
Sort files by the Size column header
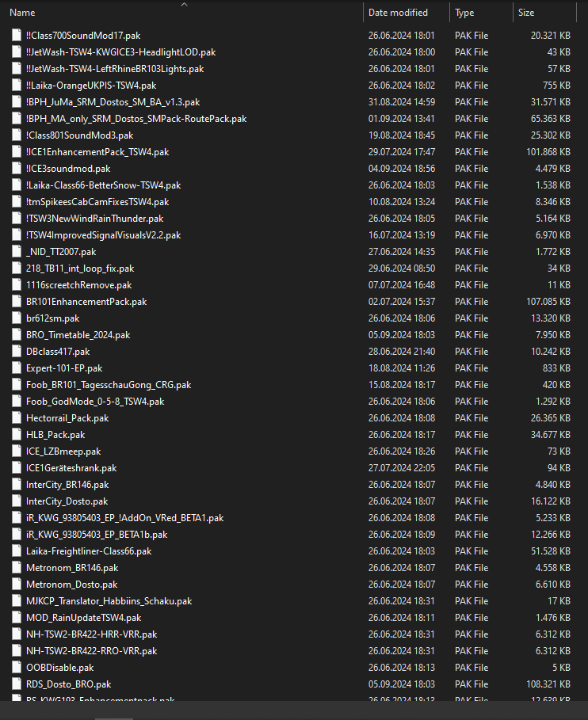click(526, 13)
